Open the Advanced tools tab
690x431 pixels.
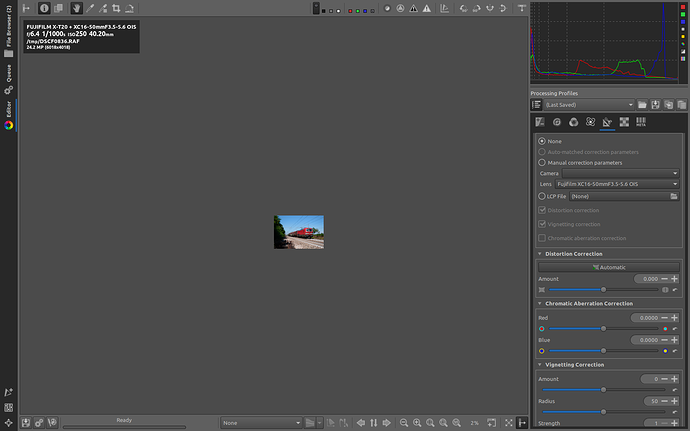point(590,122)
